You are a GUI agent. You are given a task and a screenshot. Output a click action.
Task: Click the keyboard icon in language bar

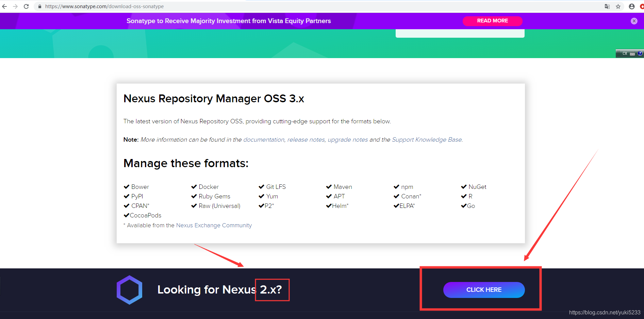[632, 54]
